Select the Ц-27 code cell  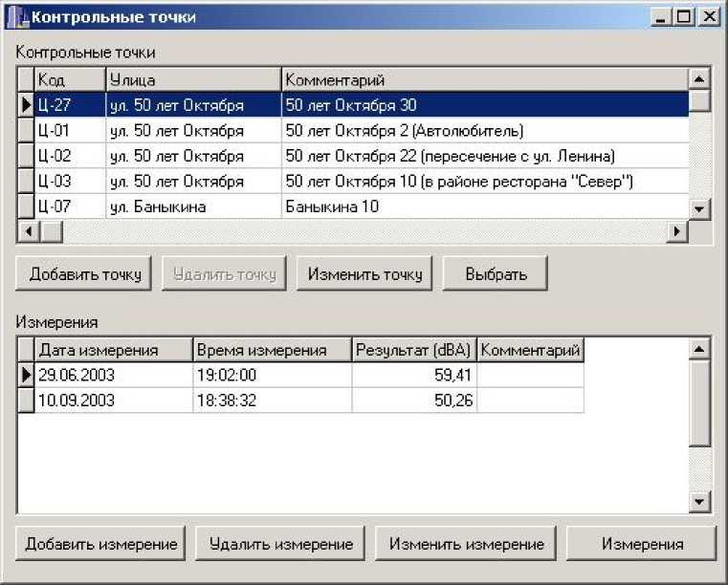70,105
